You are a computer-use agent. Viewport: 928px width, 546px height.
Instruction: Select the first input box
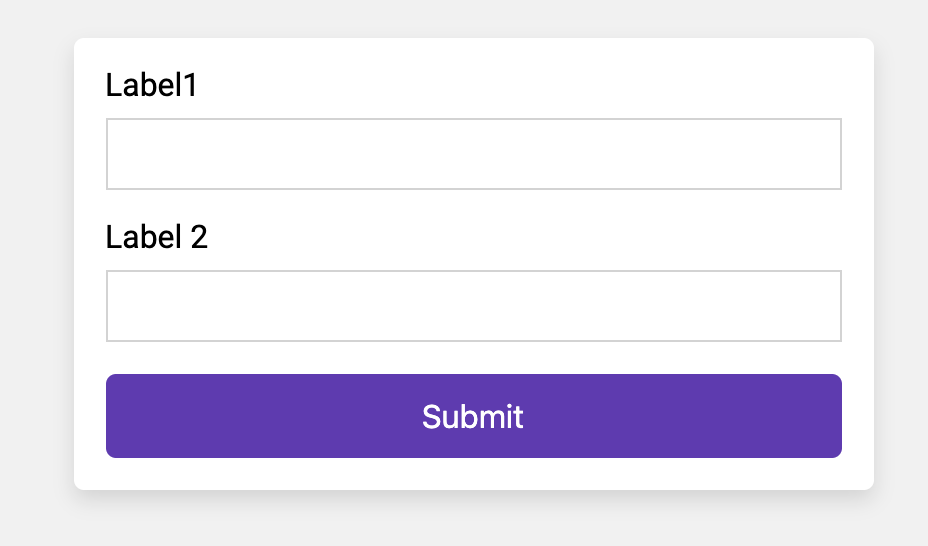[x=473, y=154]
